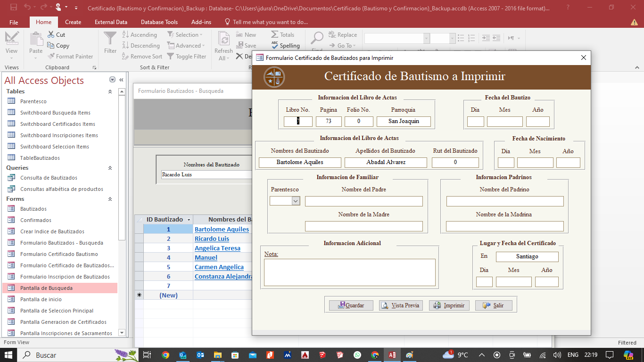This screenshot has height=362, width=644.
Task: Sort Ascending in Sort & Filter
Action: (x=140, y=34)
